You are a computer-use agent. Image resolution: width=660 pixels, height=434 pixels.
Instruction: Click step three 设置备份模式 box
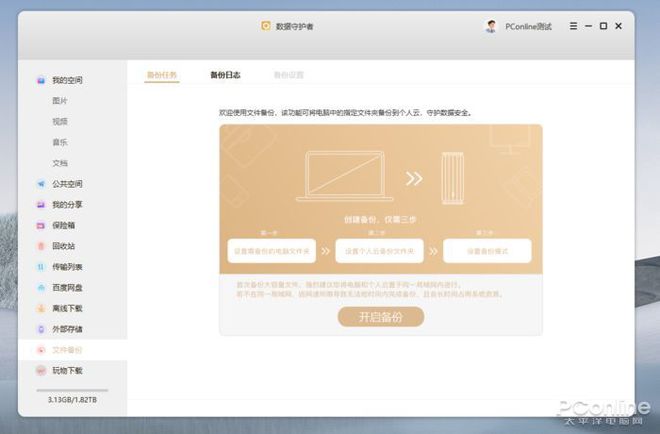point(487,251)
